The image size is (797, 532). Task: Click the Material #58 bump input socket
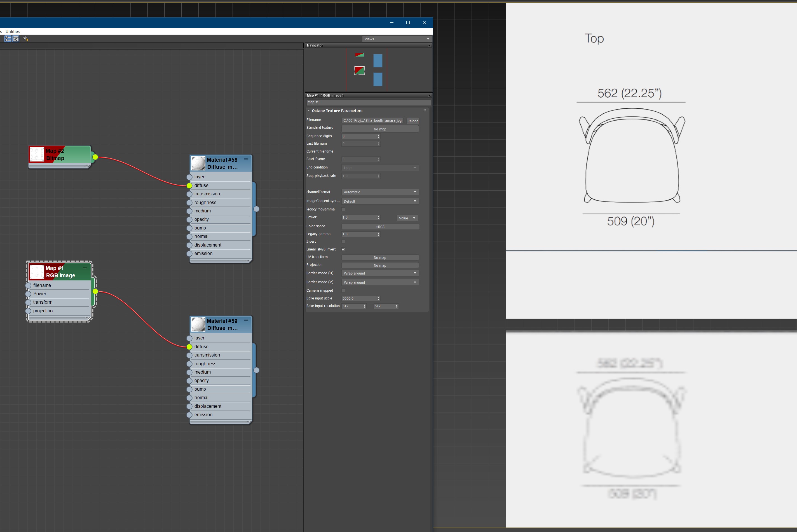tap(189, 228)
